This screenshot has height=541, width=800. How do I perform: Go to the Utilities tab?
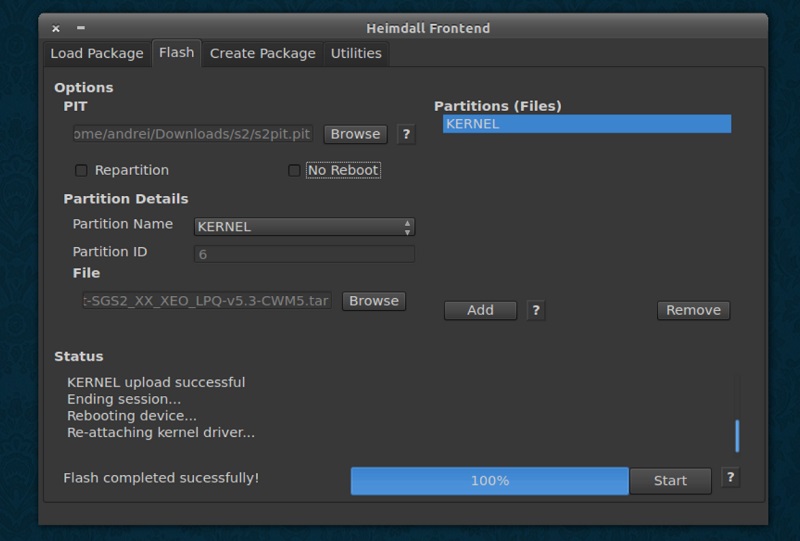pyautogui.click(x=356, y=53)
